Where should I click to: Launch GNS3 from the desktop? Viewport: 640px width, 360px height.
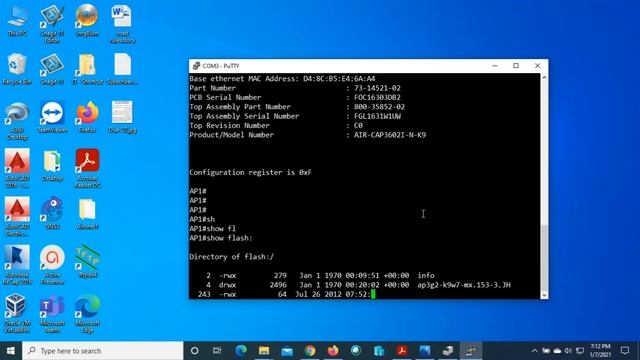[52, 213]
